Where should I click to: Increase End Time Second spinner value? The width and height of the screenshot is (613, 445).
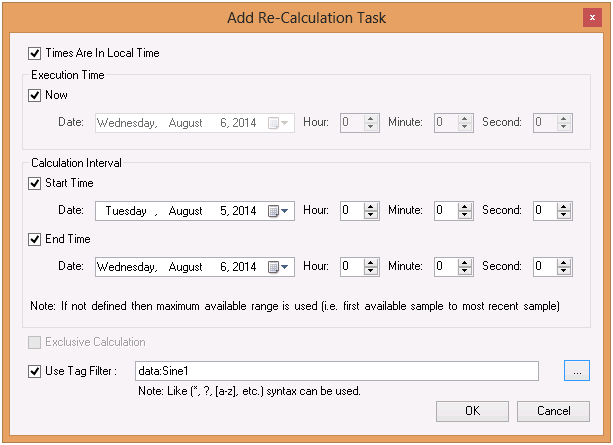(x=565, y=263)
